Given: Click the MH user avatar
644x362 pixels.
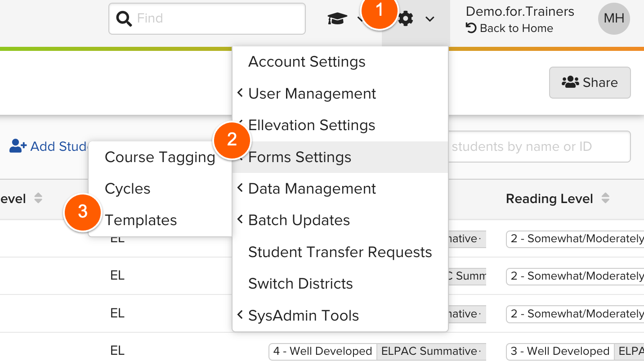Looking at the screenshot, I should [614, 18].
